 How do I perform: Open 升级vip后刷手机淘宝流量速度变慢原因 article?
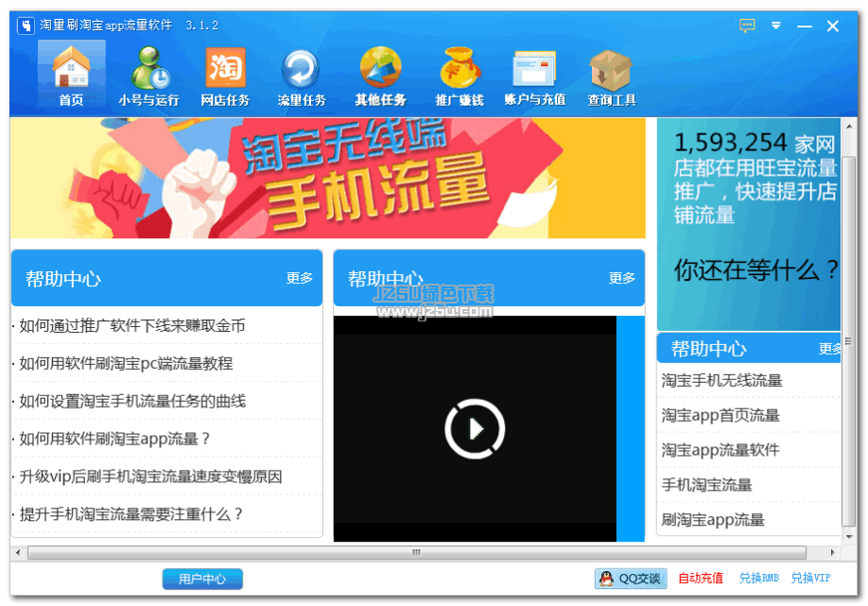click(x=150, y=476)
